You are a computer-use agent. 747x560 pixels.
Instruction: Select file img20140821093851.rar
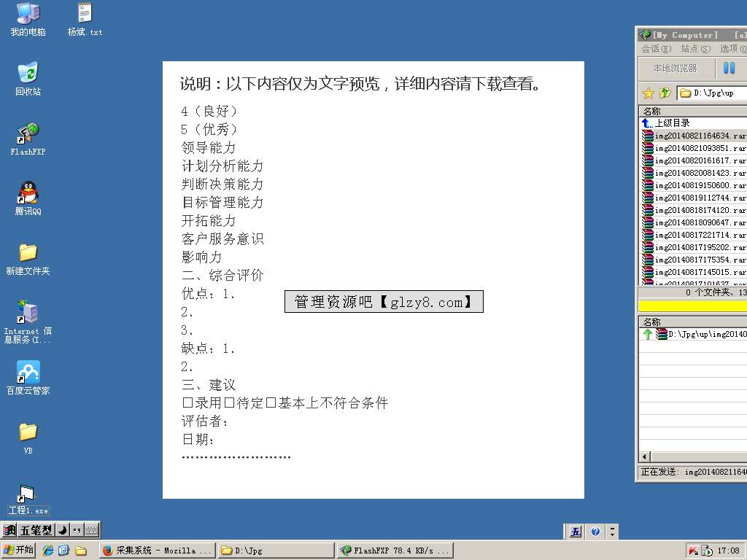click(x=693, y=148)
